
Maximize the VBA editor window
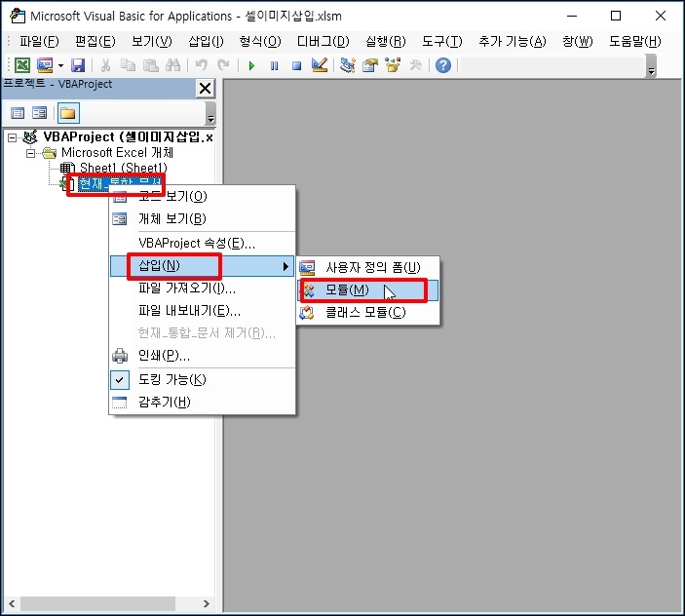click(616, 16)
